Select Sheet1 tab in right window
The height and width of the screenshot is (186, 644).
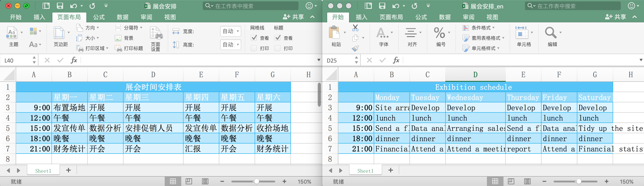click(365, 171)
